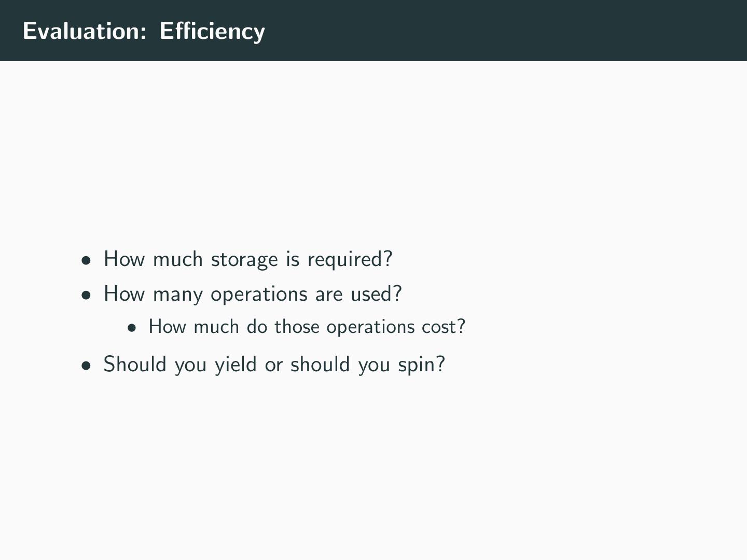Click the word 'Efficiency' in the header
Image resolution: width=747 pixels, height=560 pixels.
pos(212,31)
